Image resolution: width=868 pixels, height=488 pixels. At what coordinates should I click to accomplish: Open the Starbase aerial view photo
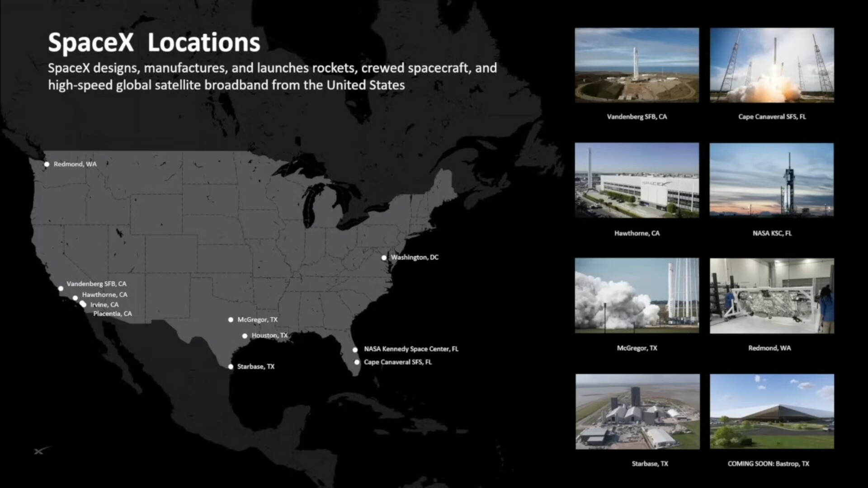tap(637, 411)
